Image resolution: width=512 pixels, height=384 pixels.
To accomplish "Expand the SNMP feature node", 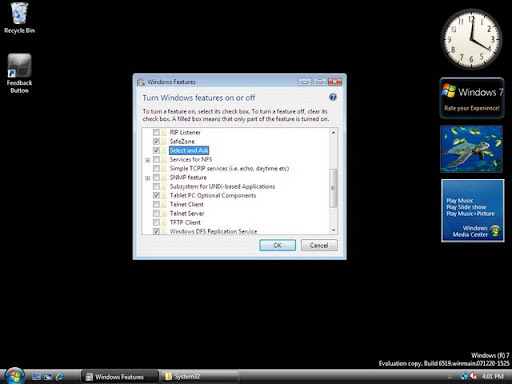I will tap(147, 178).
